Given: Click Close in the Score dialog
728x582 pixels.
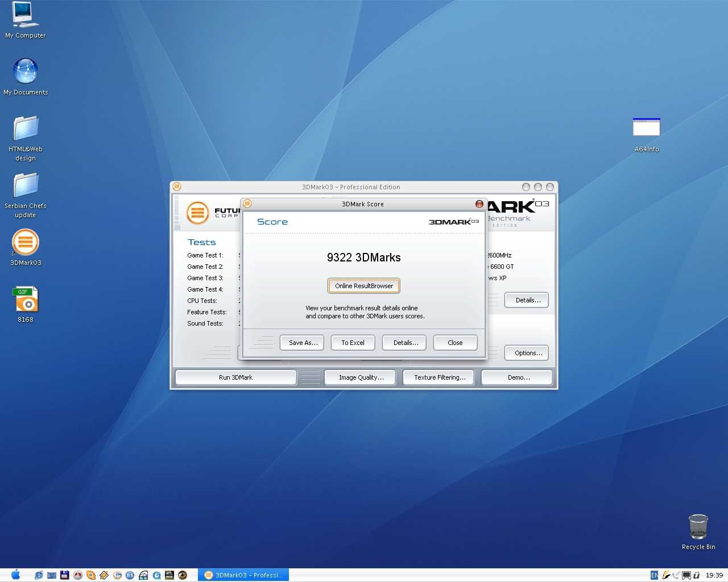Looking at the screenshot, I should coord(455,343).
